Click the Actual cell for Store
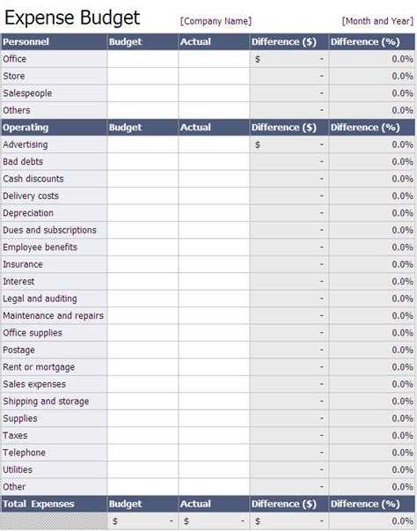417x532 pixels. pyautogui.click(x=214, y=76)
